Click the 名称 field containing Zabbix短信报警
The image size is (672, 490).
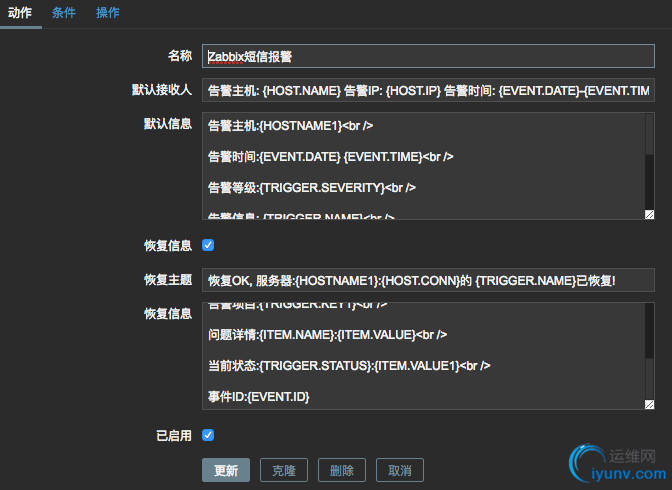click(428, 56)
